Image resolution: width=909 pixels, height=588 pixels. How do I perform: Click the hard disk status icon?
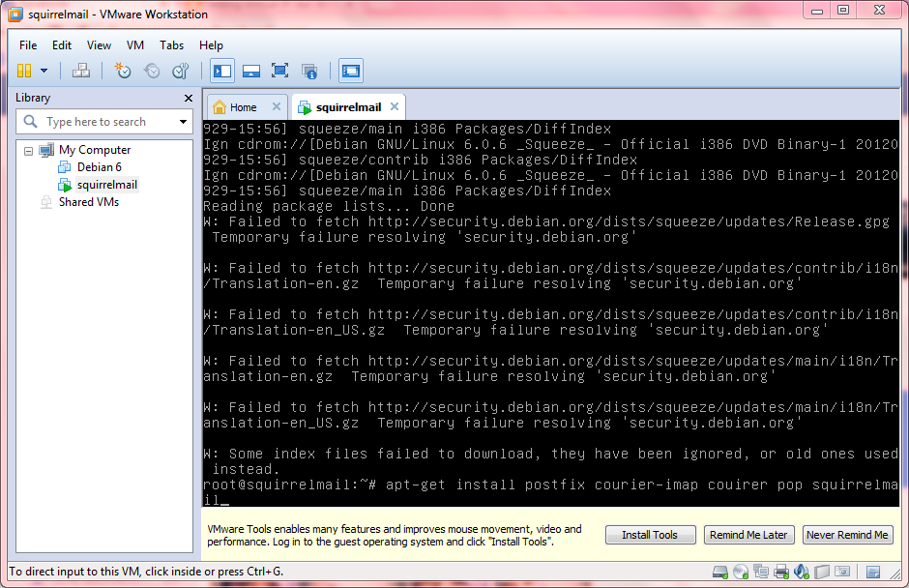pyautogui.click(x=720, y=573)
